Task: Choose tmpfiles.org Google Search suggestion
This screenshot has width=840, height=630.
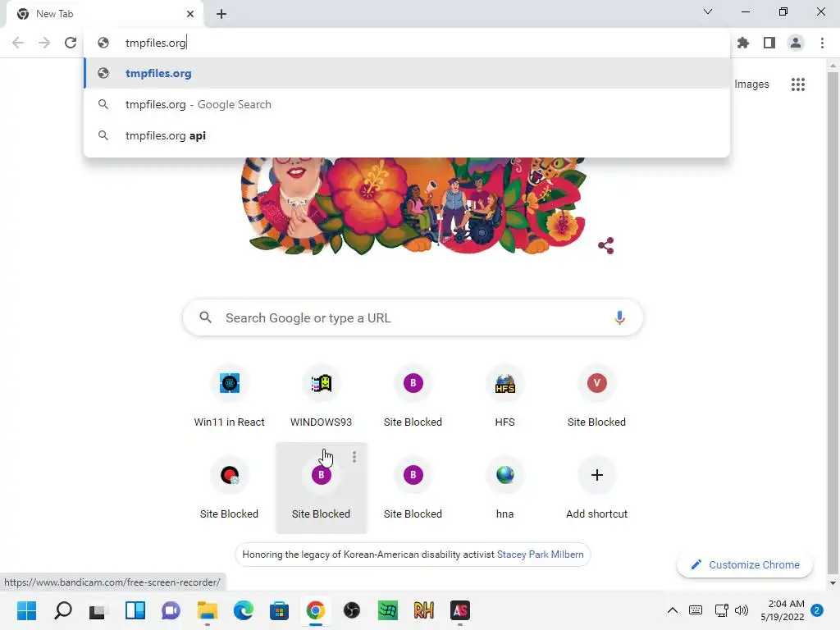Action: pos(407,104)
